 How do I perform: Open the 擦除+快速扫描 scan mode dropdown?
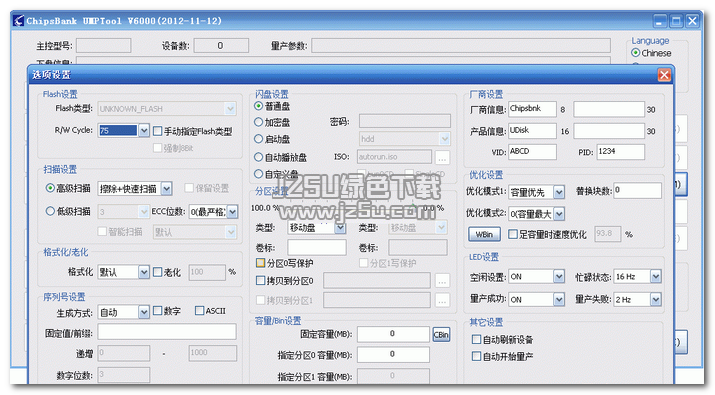point(166,188)
